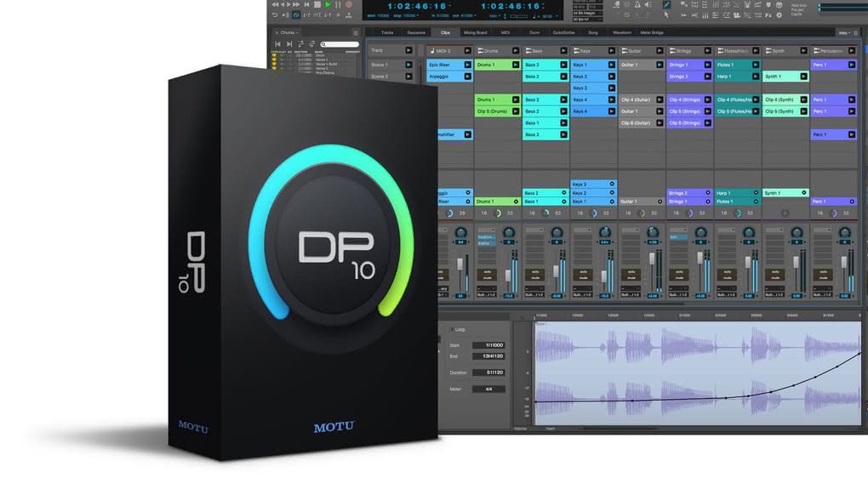Select the Drum tab
Viewport: 868px width, 478px height.
click(x=534, y=32)
